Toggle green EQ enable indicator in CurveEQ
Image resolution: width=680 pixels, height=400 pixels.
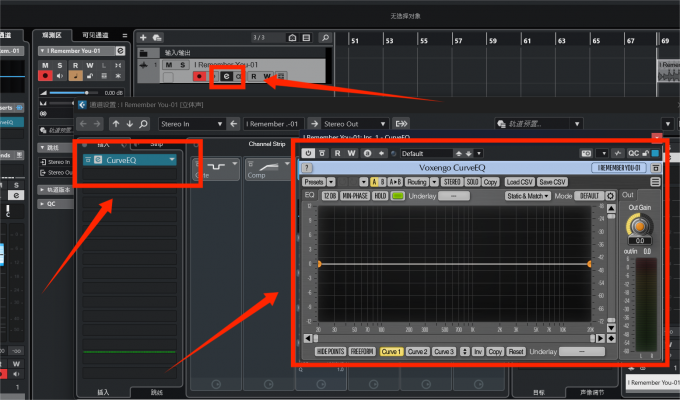pos(397,196)
